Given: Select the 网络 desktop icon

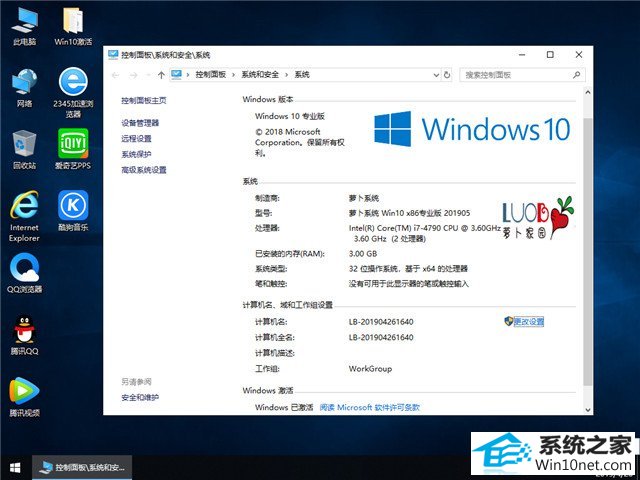Looking at the screenshot, I should click(x=24, y=88).
